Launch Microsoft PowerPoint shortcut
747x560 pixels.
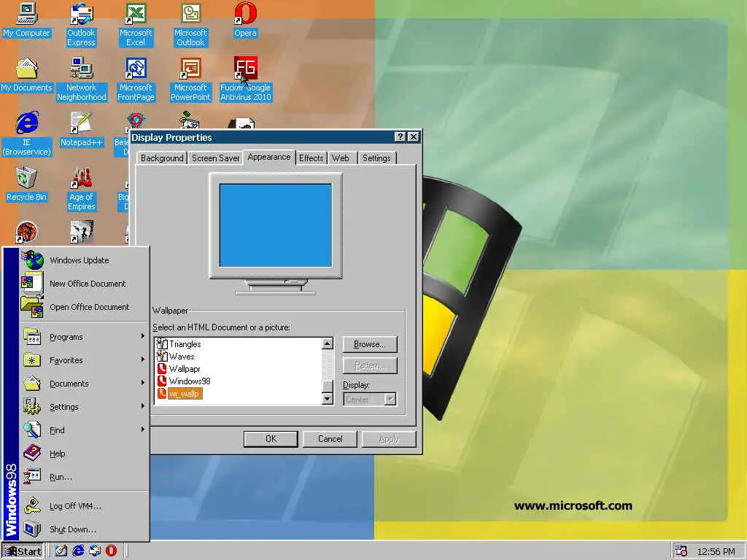pyautogui.click(x=190, y=79)
